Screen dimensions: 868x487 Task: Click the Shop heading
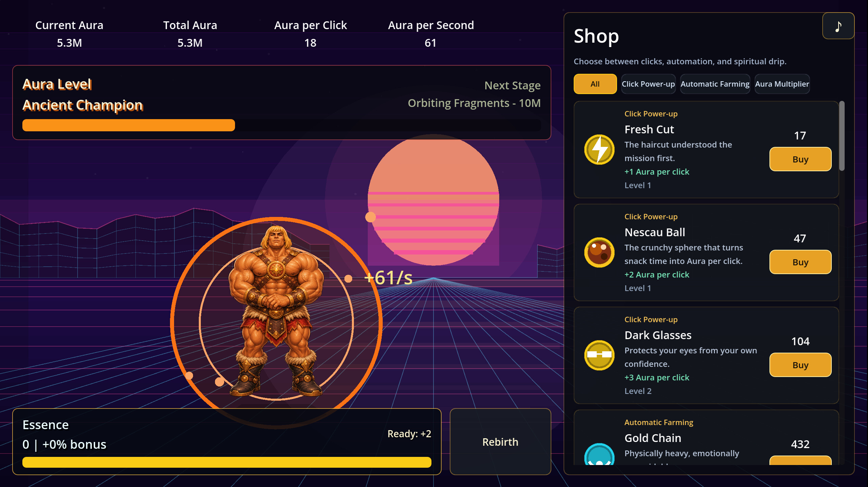(x=596, y=36)
